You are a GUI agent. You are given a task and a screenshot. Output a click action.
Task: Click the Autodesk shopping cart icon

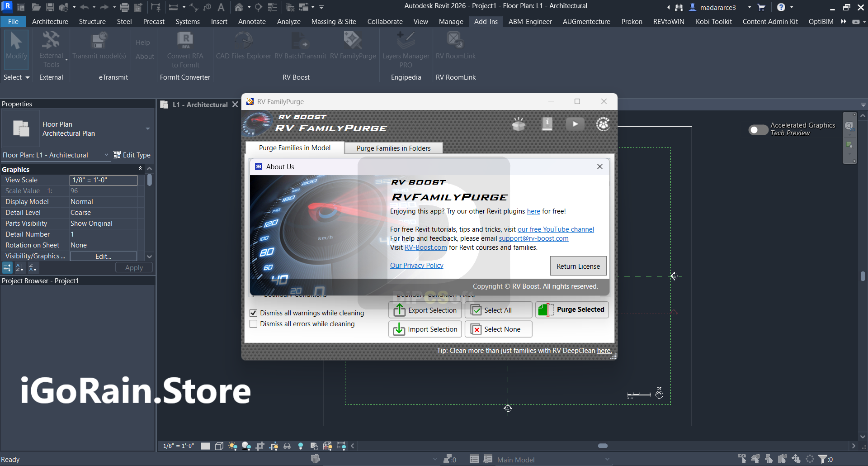point(761,7)
